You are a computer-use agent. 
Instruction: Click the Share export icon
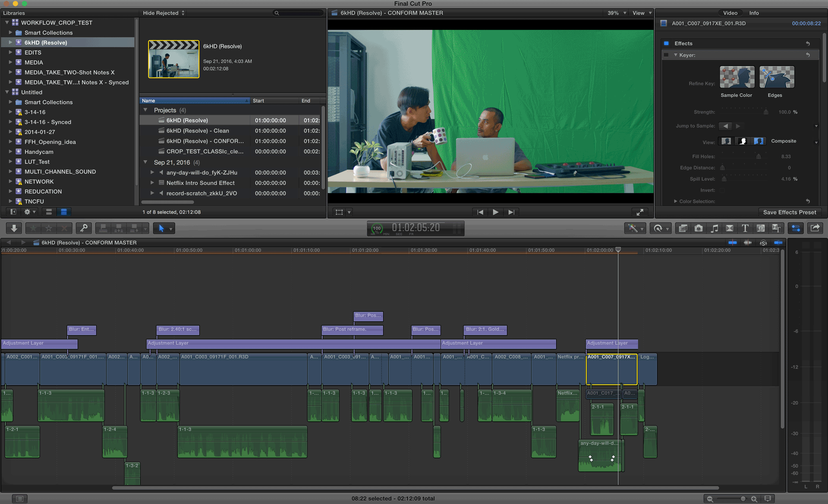(x=815, y=228)
